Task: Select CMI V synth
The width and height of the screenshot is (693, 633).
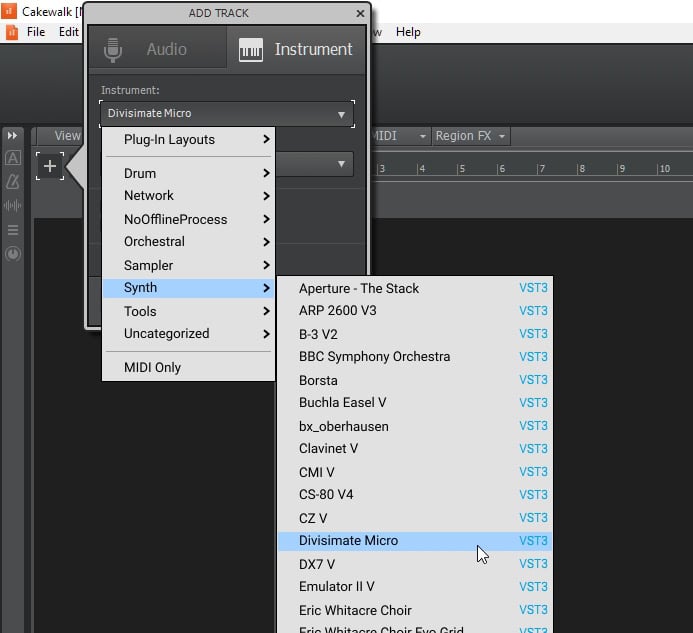Action: [x=415, y=472]
